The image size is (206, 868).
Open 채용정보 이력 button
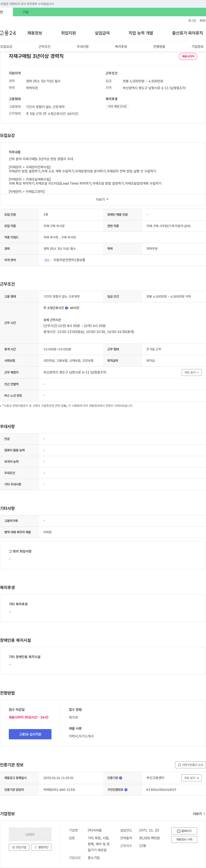point(184,839)
